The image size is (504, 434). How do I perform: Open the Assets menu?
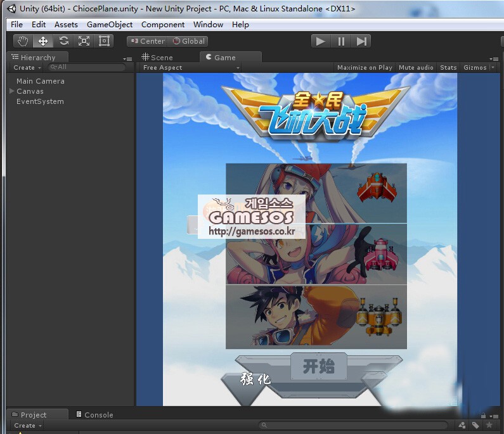click(x=66, y=25)
